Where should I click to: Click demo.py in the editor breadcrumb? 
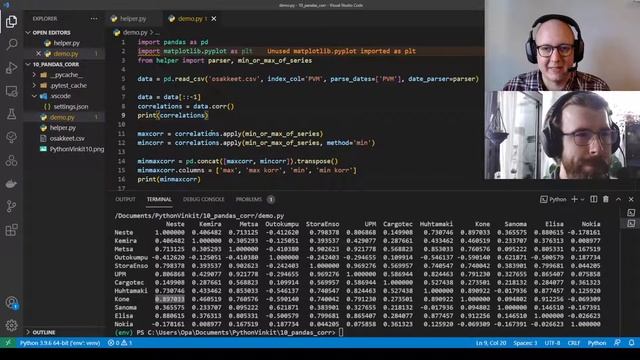click(135, 32)
